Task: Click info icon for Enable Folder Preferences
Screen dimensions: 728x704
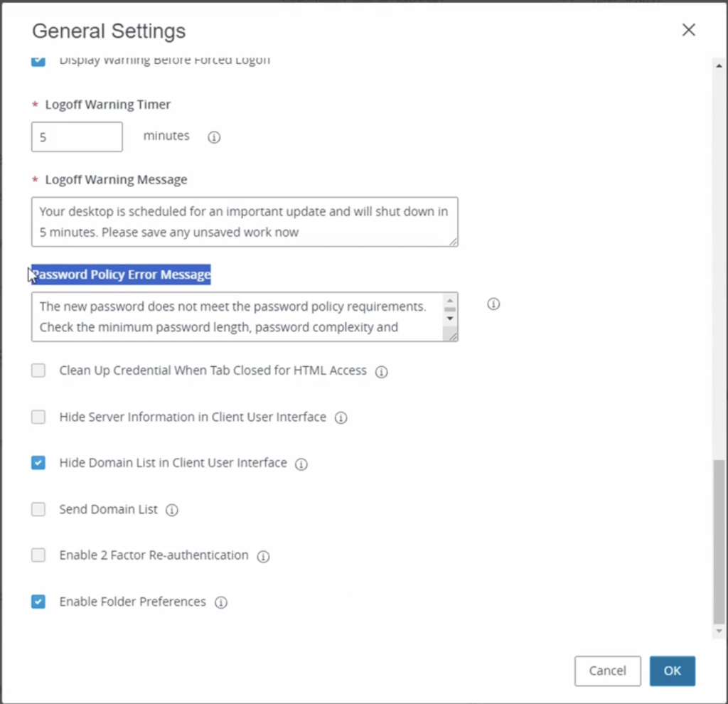Action: pos(221,602)
